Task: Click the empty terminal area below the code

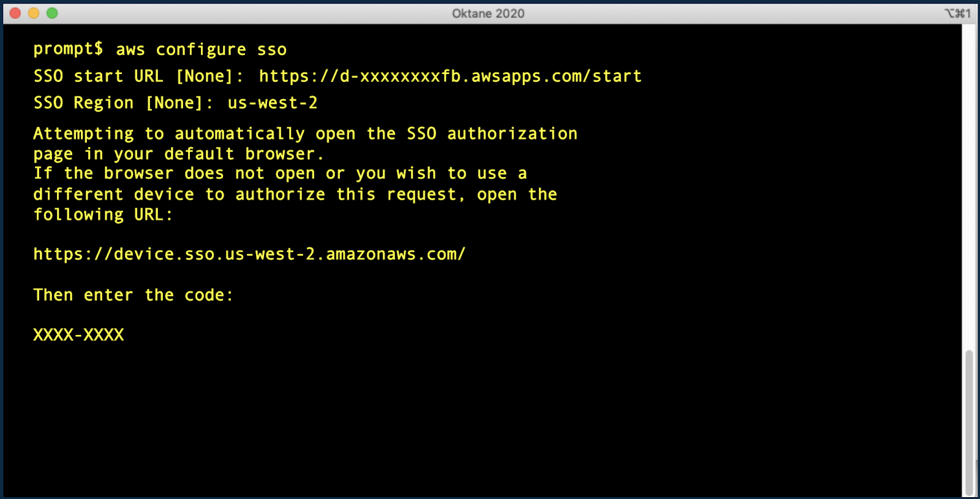Action: click(x=429, y=410)
